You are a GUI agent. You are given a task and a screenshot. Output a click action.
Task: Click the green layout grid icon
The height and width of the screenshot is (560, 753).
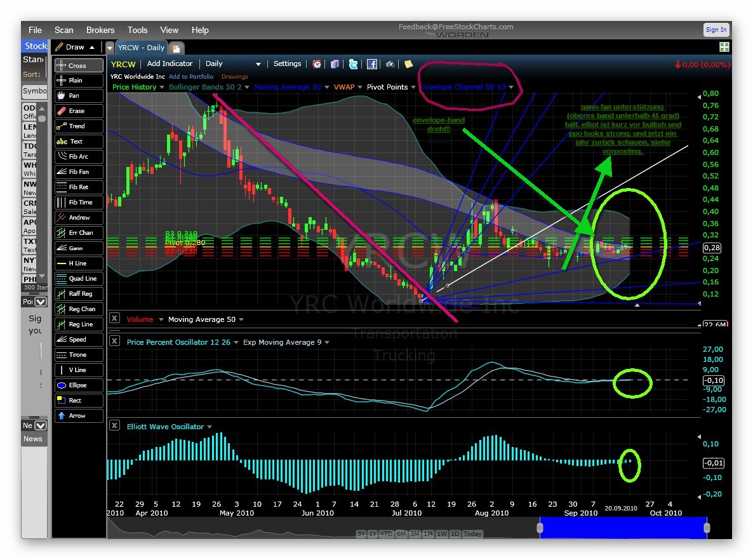pyautogui.click(x=724, y=46)
